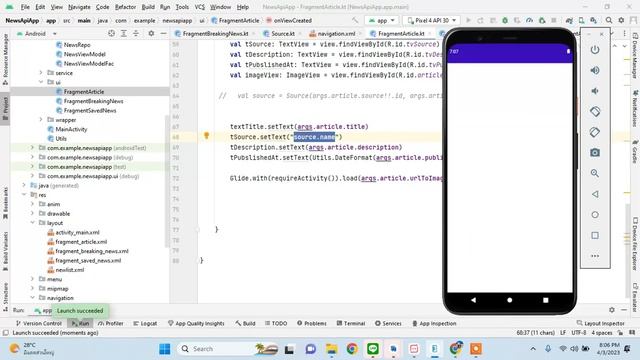
Task: Open the Logcat tool window
Action: pyautogui.click(x=145, y=323)
